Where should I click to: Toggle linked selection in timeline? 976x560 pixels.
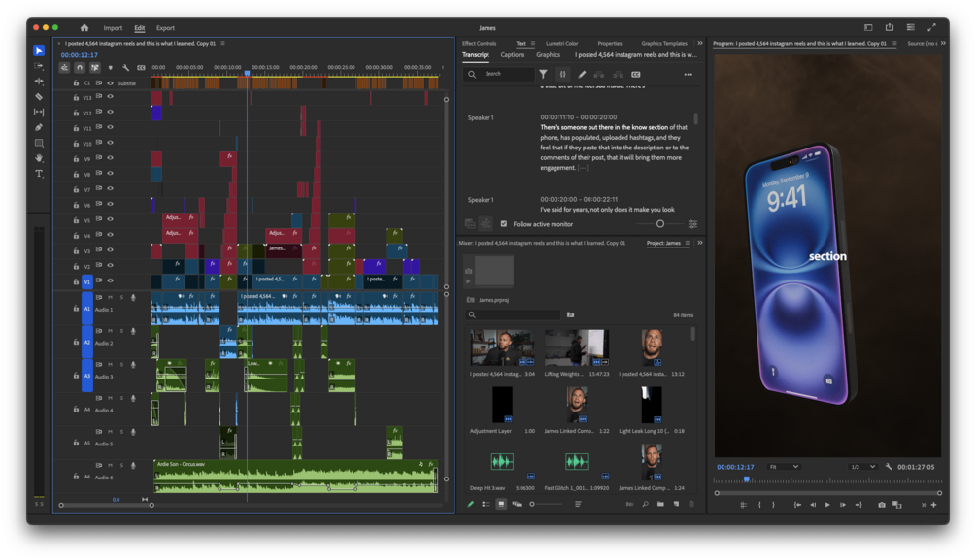94,68
